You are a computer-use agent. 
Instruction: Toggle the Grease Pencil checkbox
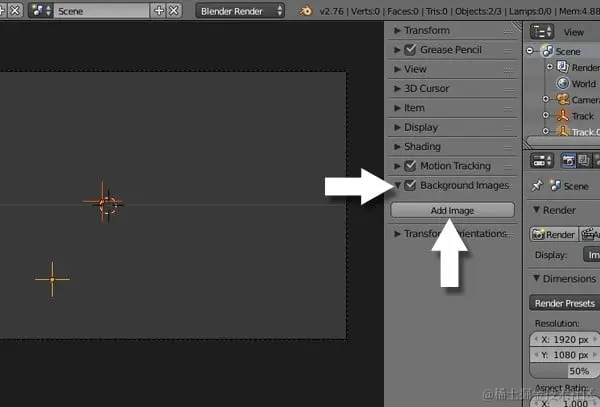click(410, 50)
